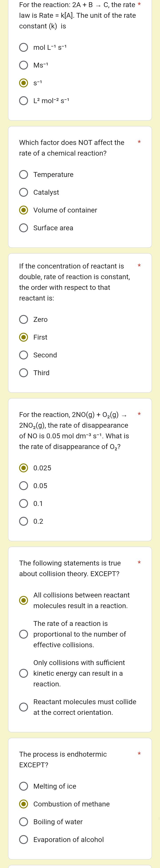Select 0.1 as the answer

point(24,503)
